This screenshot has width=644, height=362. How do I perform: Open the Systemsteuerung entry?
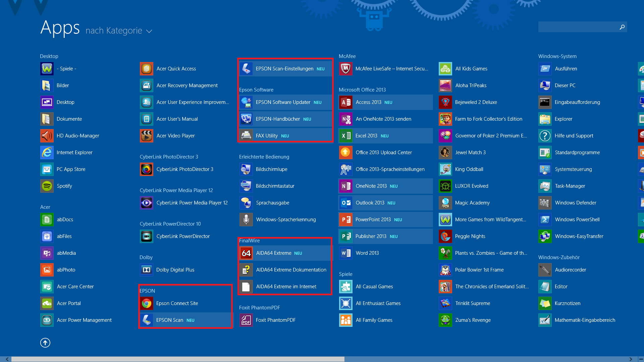tap(573, 169)
